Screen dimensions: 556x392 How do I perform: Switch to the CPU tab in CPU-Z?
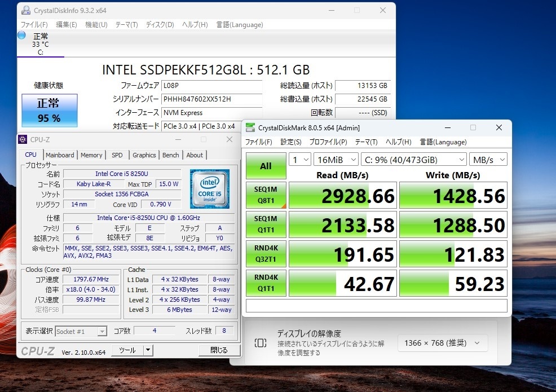31,155
